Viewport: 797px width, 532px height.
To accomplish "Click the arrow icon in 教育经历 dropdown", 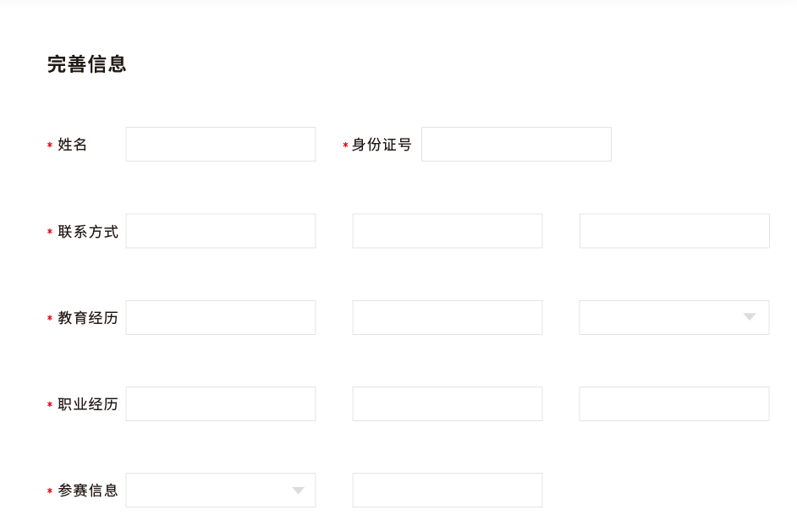I will coord(749,317).
